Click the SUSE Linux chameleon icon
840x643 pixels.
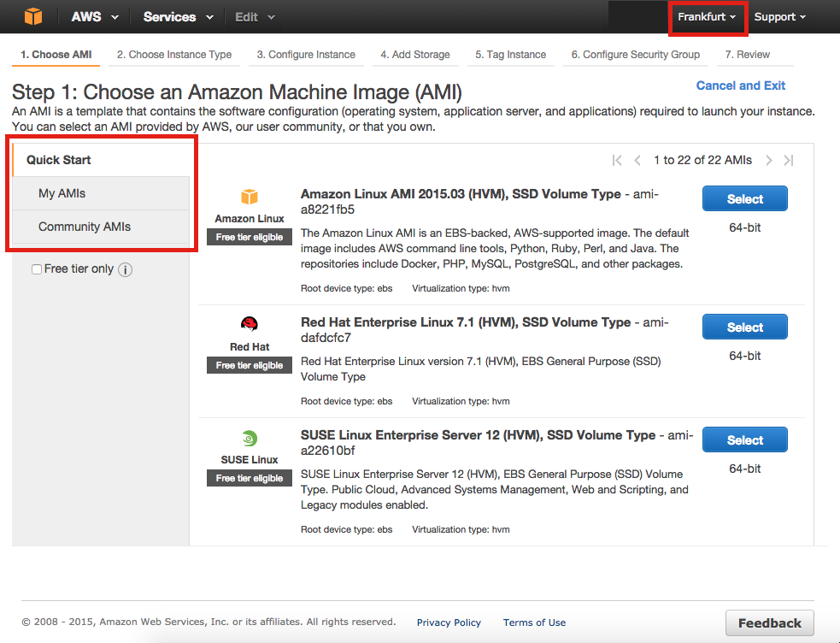click(250, 439)
